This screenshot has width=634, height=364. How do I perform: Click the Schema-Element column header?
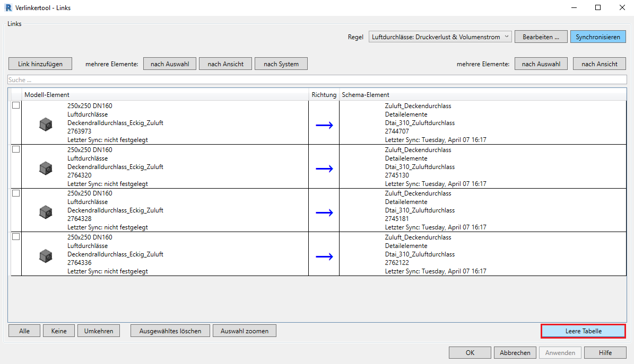(x=366, y=95)
